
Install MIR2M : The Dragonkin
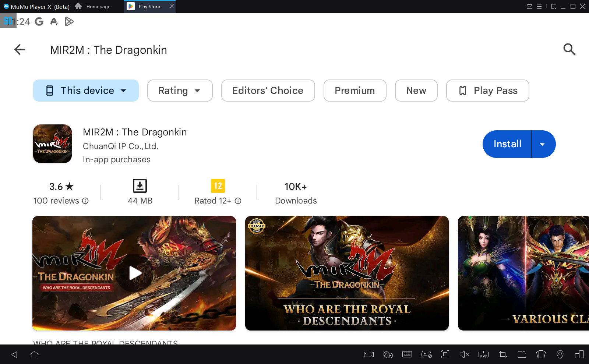click(x=507, y=144)
